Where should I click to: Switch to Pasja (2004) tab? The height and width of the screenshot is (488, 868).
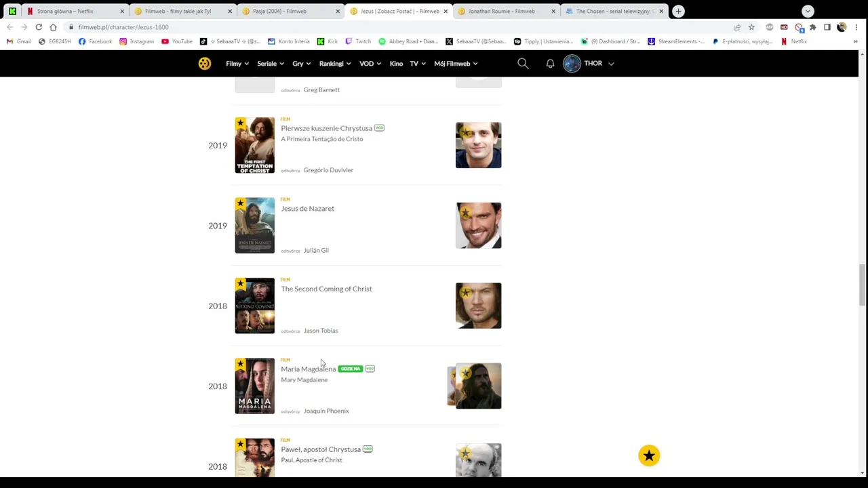(291, 11)
